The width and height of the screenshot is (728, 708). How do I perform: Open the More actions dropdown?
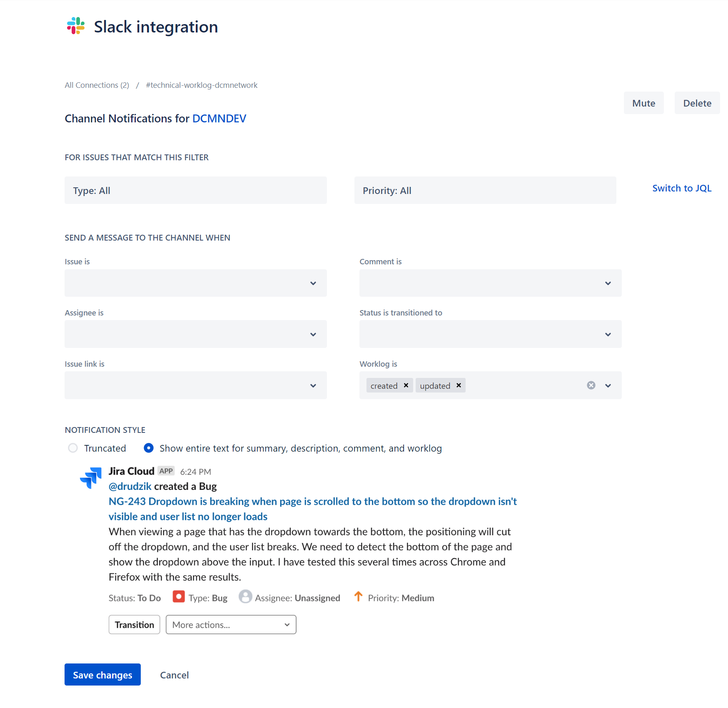(231, 625)
